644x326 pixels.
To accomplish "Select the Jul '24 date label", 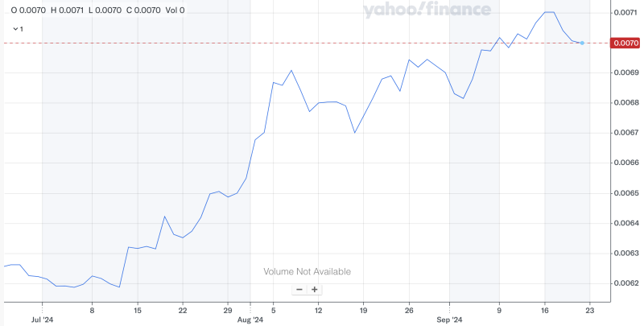I will click(x=42, y=320).
